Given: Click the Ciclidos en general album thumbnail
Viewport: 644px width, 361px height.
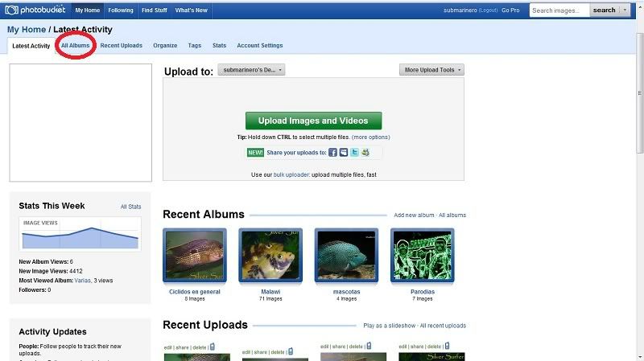Looking at the screenshot, I should (195, 255).
